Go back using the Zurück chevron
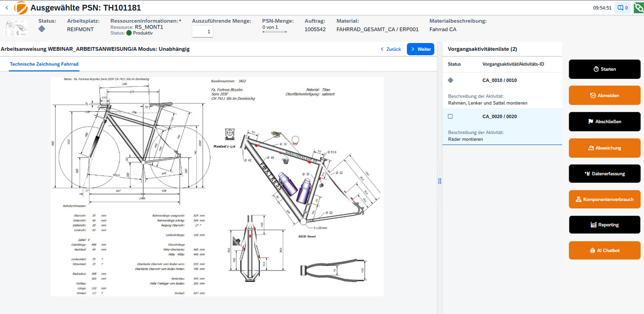 (390, 49)
